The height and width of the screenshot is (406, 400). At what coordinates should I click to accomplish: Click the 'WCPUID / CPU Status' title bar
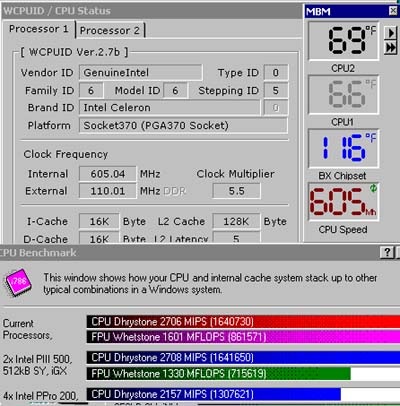point(152,11)
